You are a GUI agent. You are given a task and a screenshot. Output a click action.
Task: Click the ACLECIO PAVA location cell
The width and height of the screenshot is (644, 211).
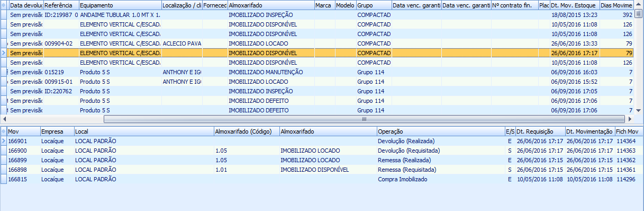(182, 43)
